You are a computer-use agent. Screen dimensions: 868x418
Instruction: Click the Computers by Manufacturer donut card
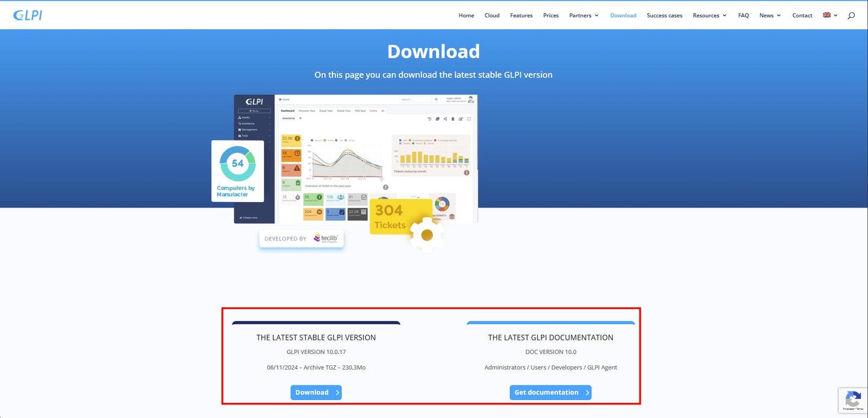pos(238,171)
